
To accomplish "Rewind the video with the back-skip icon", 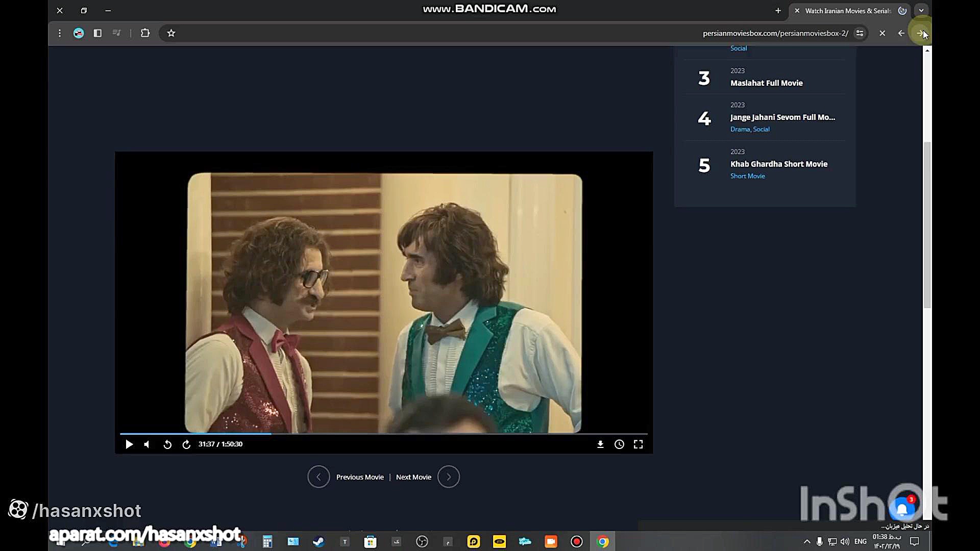I will coord(167,444).
